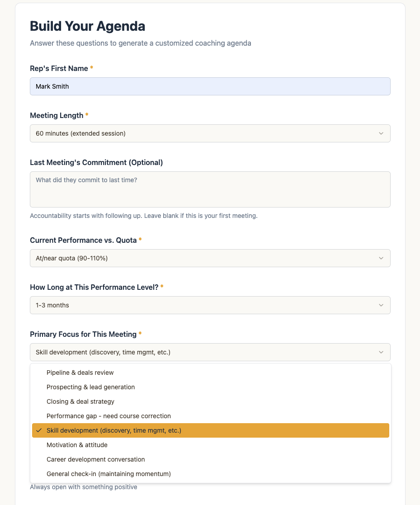The height and width of the screenshot is (505, 420).
Task: Click the performance duration chevron arrow
Action: click(381, 305)
